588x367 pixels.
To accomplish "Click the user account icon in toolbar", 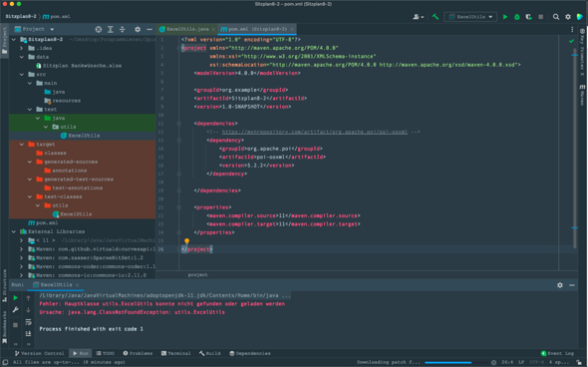I will 418,17.
